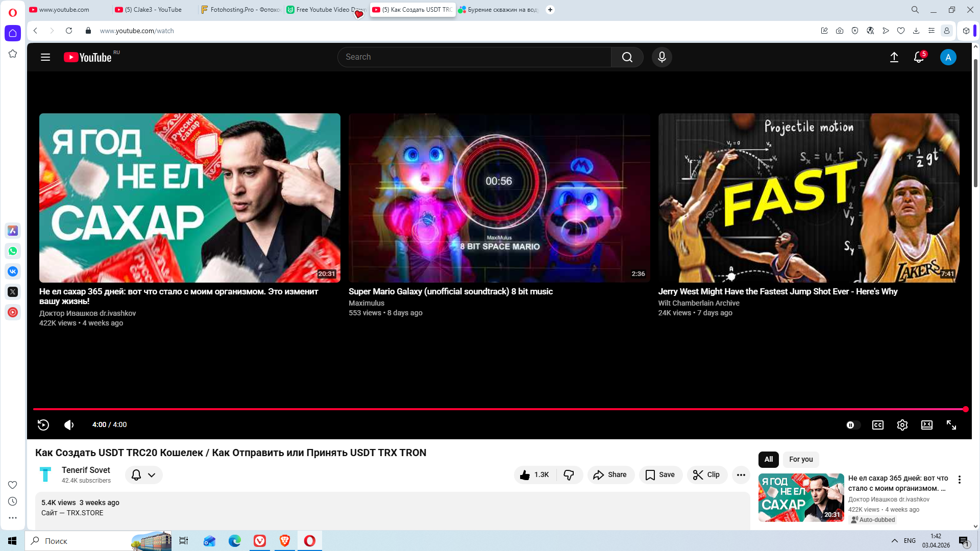
Task: Mute the video volume icon
Action: point(69,425)
